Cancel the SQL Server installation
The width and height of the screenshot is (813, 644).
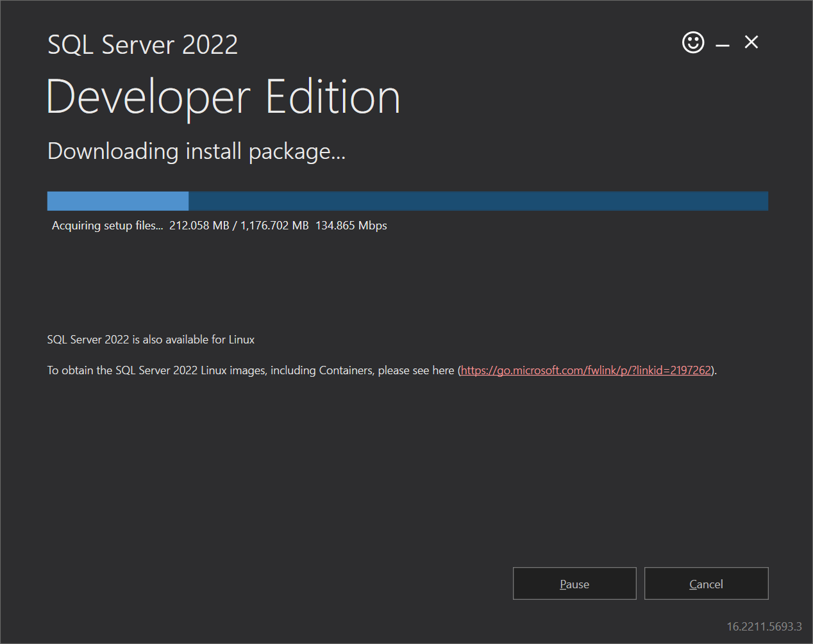pyautogui.click(x=706, y=583)
